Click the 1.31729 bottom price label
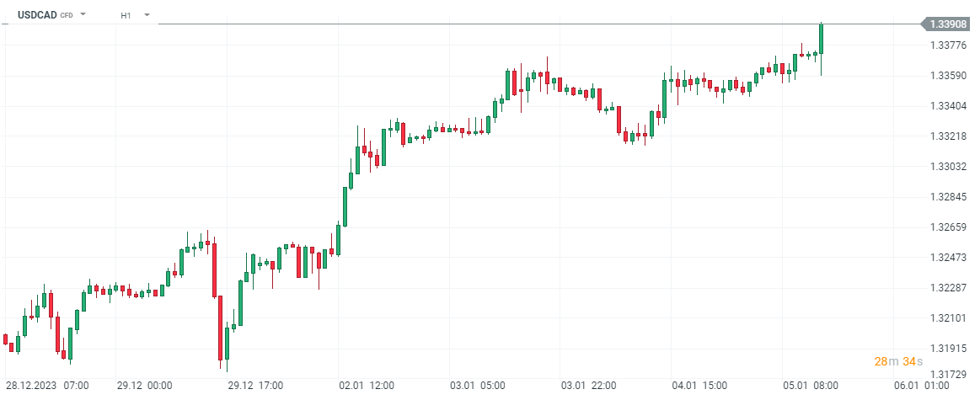The image size is (980, 400). pyautogui.click(x=948, y=373)
